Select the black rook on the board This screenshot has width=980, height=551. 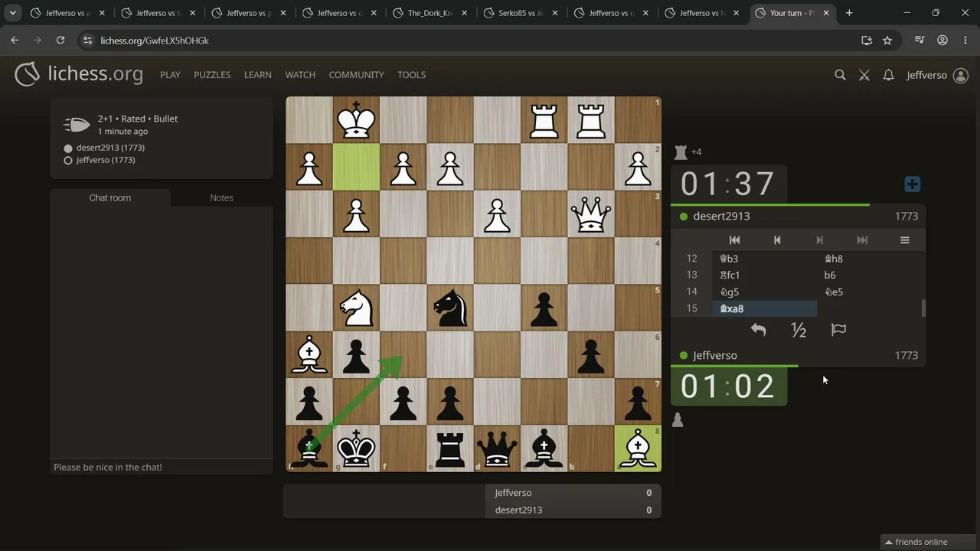coord(450,448)
